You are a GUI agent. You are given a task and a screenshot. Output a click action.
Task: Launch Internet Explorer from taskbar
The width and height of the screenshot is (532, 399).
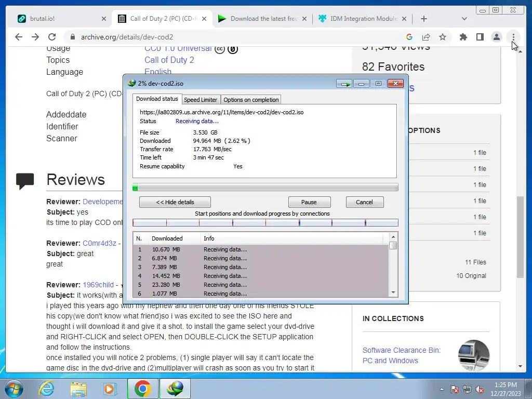(x=46, y=389)
